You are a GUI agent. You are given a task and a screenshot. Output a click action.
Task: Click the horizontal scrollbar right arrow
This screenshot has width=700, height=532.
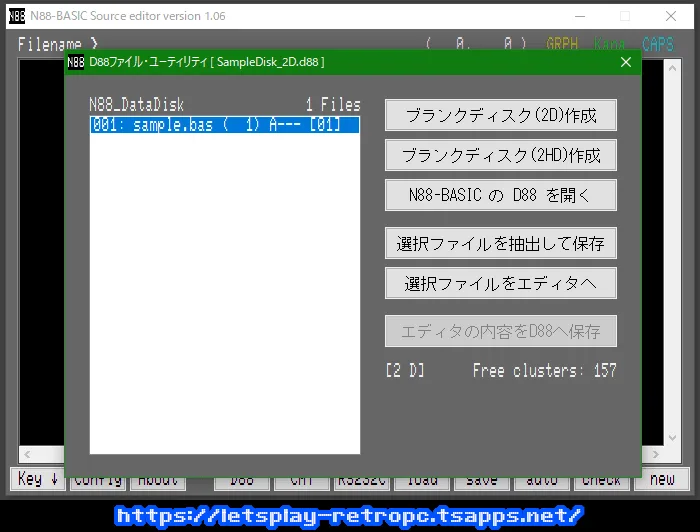(x=655, y=456)
